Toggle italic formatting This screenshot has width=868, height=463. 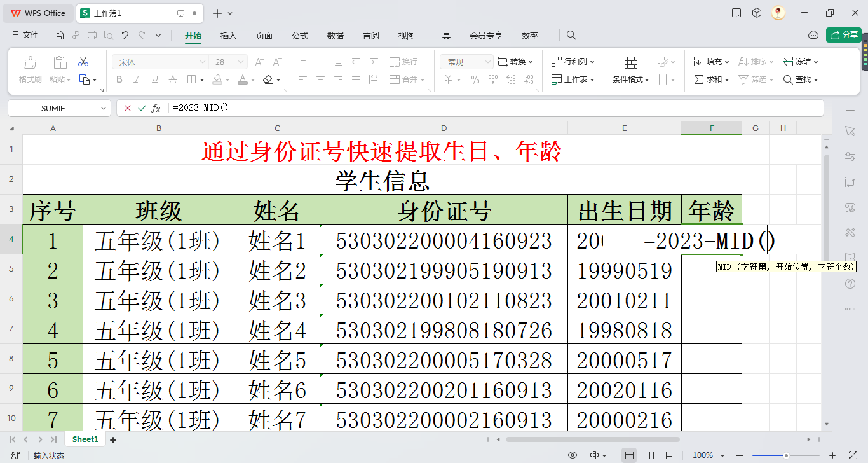[137, 79]
